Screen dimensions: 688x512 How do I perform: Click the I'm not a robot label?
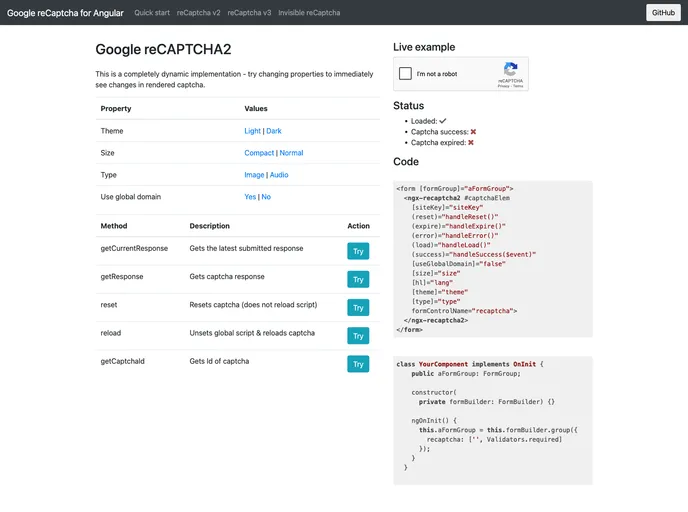click(x=437, y=74)
